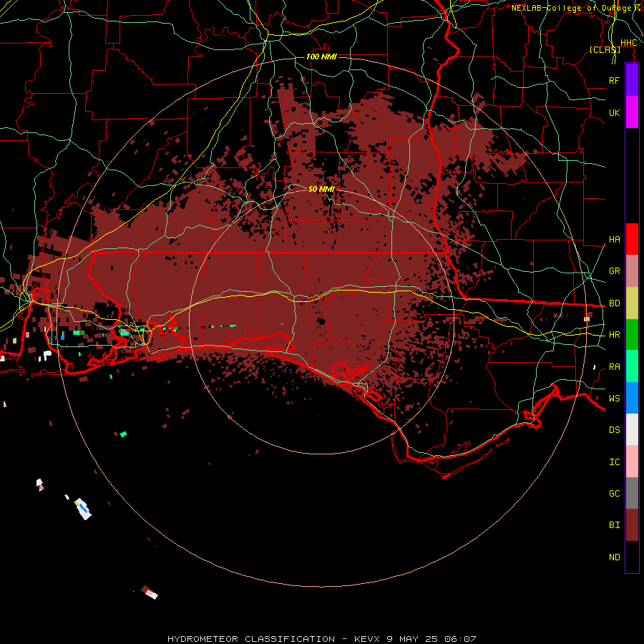The width and height of the screenshot is (644, 644).
Task: Click the black radar site dot at center
Action: click(x=321, y=321)
